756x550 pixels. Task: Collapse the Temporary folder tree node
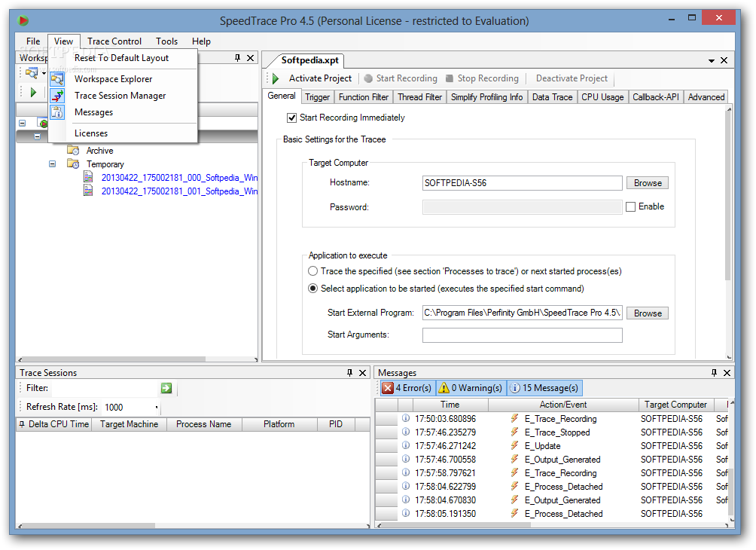coord(52,164)
